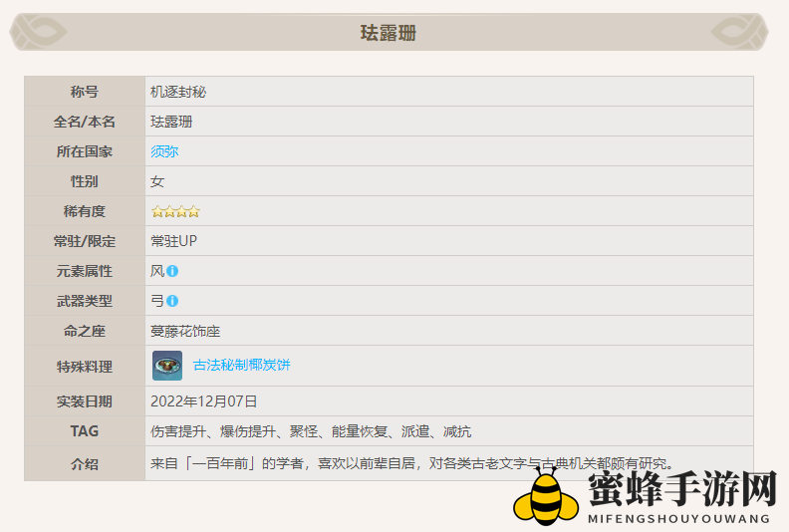Select the tags text starting with 伤害提升
Image resolution: width=789 pixels, height=532 pixels.
point(311,431)
